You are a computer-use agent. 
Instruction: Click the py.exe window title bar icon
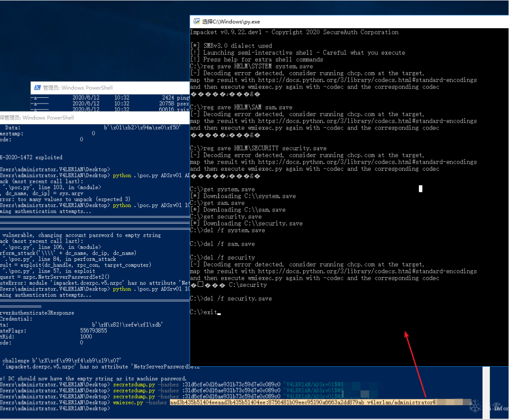tap(196, 22)
